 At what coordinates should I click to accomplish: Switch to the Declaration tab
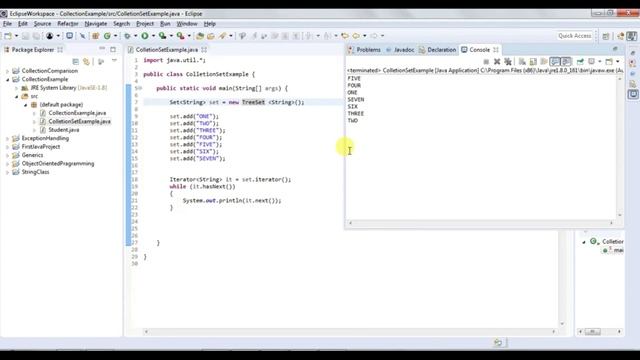click(438, 50)
